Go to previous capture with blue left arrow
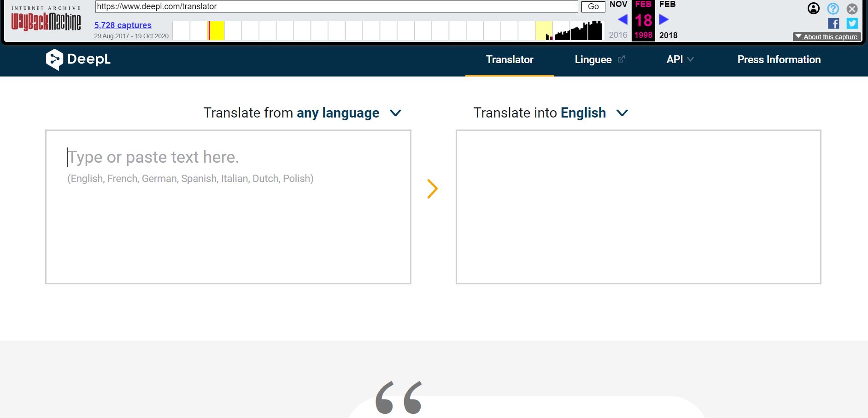868x418 pixels. (x=622, y=19)
